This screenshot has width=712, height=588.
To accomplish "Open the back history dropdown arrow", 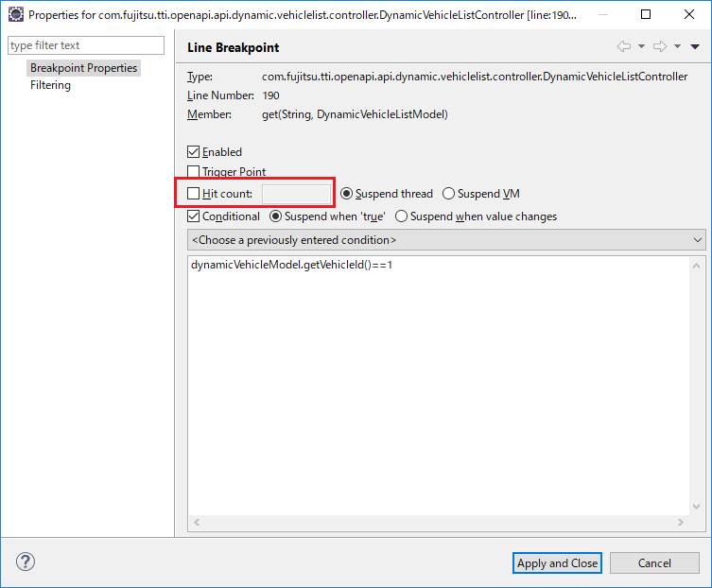I will 642,46.
